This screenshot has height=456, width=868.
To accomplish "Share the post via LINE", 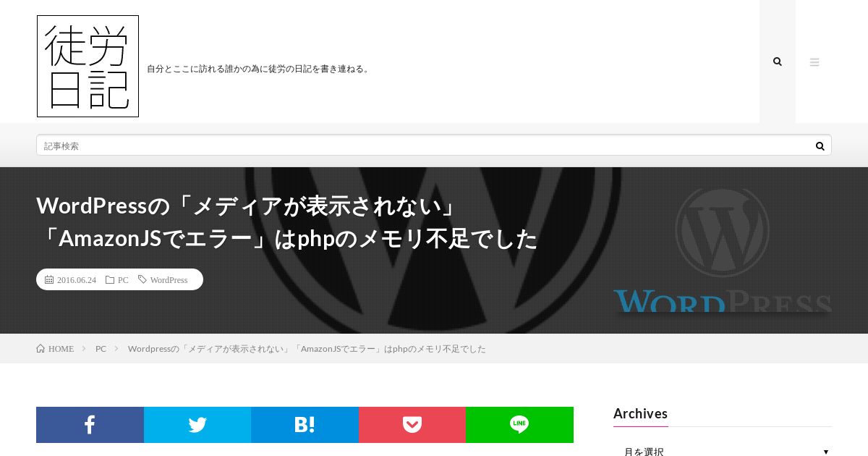I will [x=519, y=425].
